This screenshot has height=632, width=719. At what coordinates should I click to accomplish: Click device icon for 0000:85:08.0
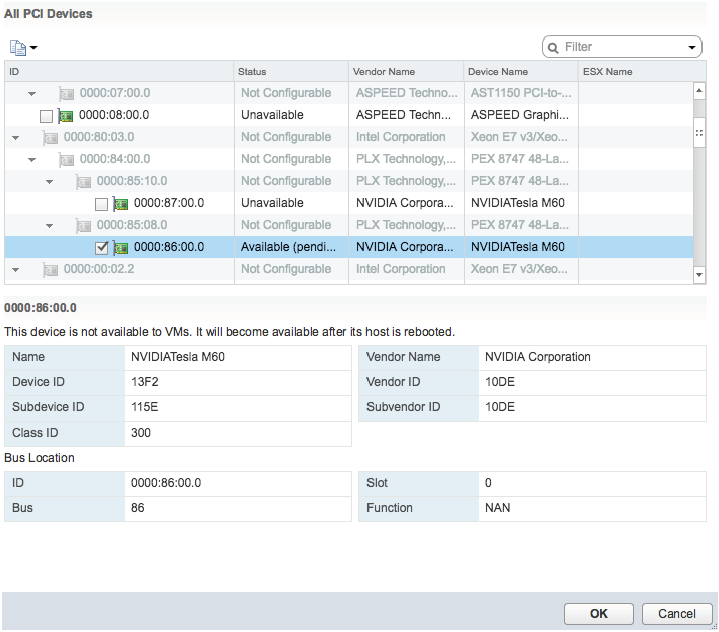[x=83, y=226]
